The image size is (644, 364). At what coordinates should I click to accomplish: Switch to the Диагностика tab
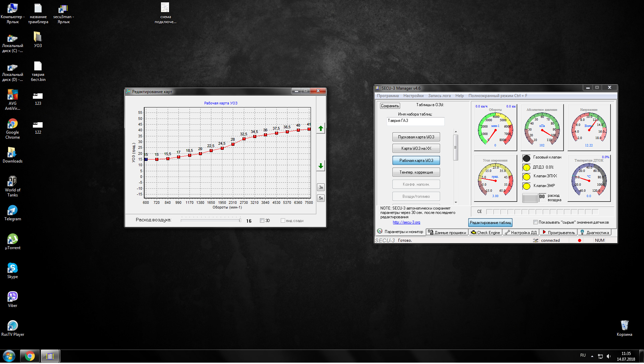click(x=594, y=233)
